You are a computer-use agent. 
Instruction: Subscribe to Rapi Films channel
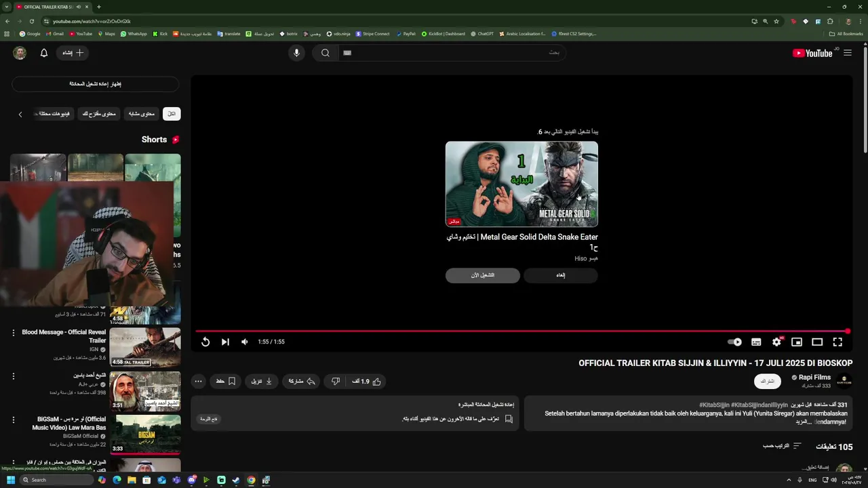tap(767, 382)
